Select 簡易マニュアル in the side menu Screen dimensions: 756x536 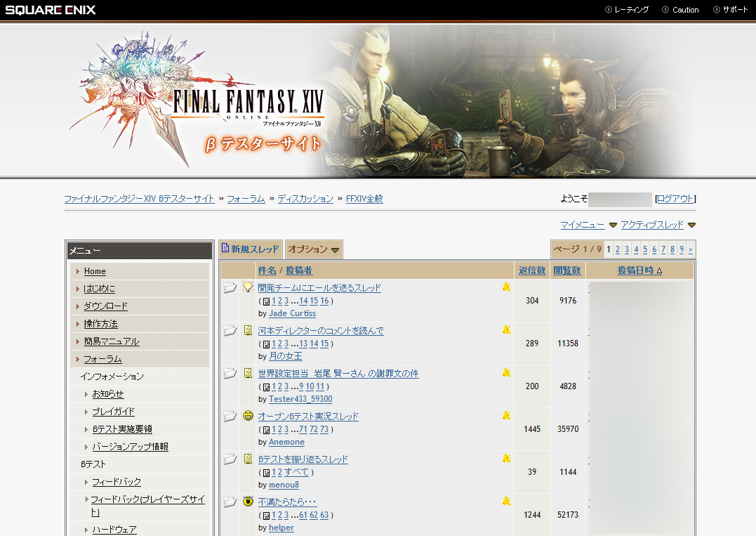pyautogui.click(x=112, y=341)
